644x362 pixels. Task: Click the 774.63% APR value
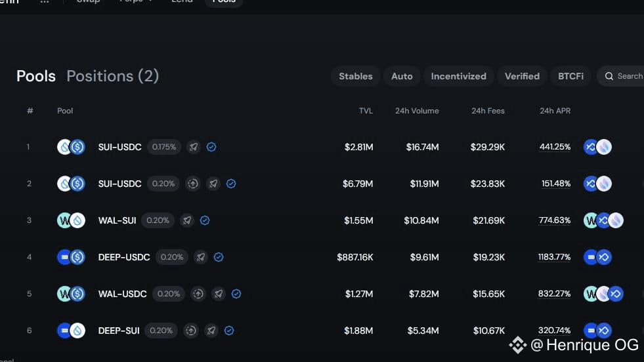click(x=555, y=220)
